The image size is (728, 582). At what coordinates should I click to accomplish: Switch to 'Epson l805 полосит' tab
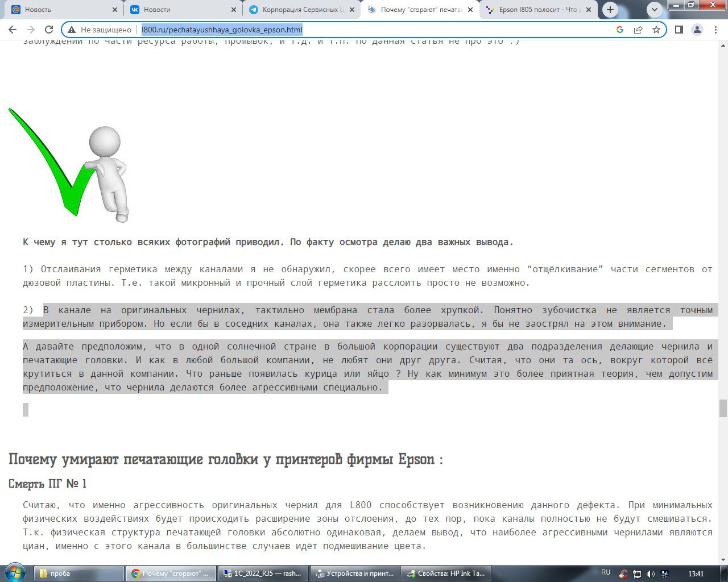tap(537, 10)
